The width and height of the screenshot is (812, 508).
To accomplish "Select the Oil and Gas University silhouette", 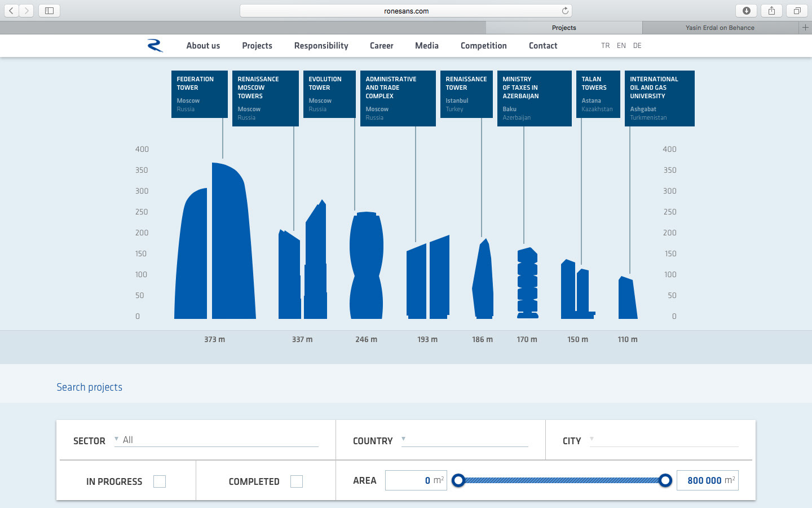I will coord(628,297).
